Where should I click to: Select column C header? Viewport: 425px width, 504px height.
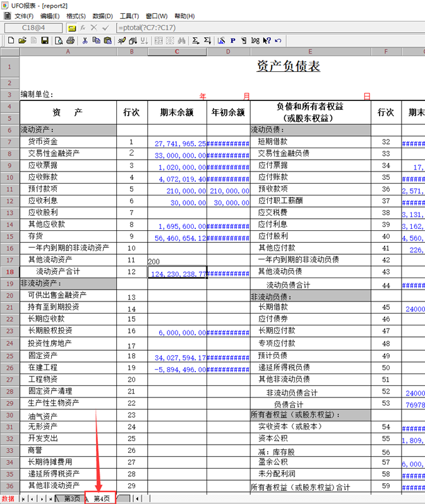[177, 52]
